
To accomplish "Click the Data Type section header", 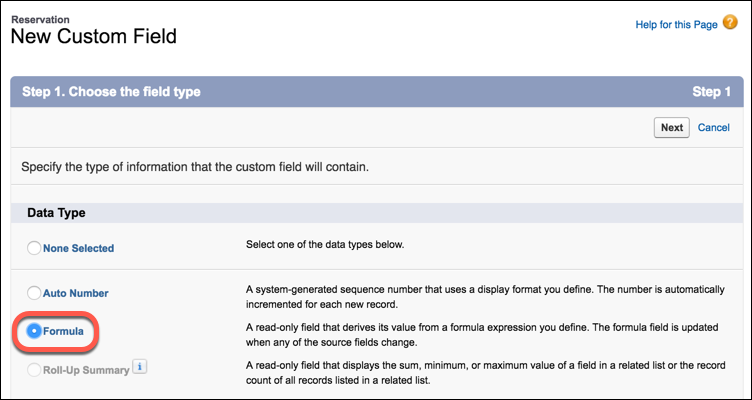I will (56, 213).
